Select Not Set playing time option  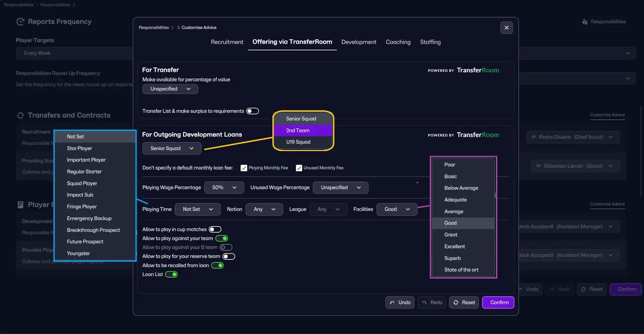(95, 137)
